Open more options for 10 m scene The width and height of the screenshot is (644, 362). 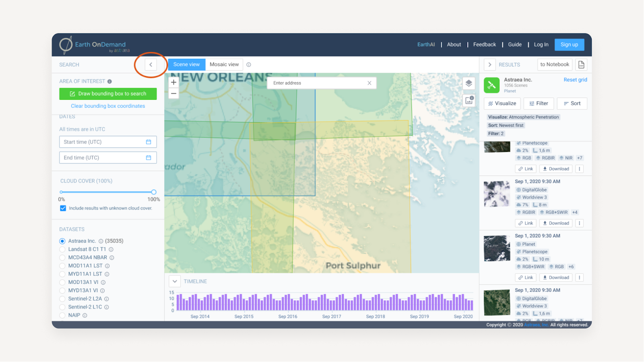pos(580,278)
